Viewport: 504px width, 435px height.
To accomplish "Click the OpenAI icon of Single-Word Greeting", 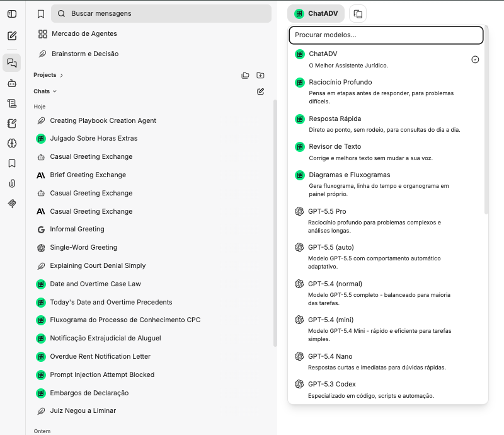I will point(41,248).
